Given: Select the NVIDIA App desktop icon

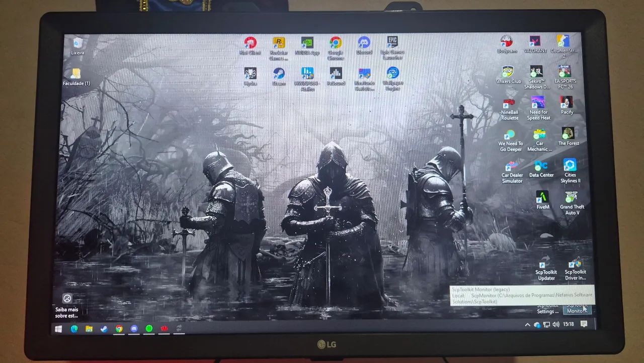Looking at the screenshot, I should (307, 45).
